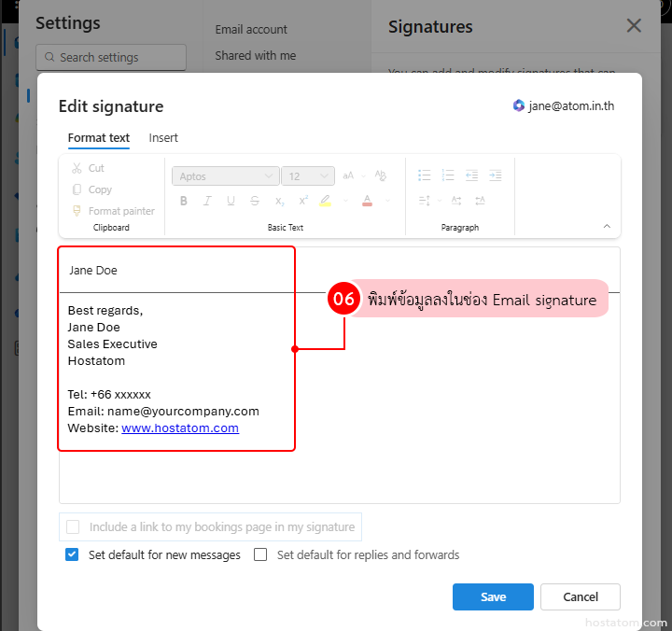Click the line spacing icon
The height and width of the screenshot is (631, 672).
pos(425,200)
